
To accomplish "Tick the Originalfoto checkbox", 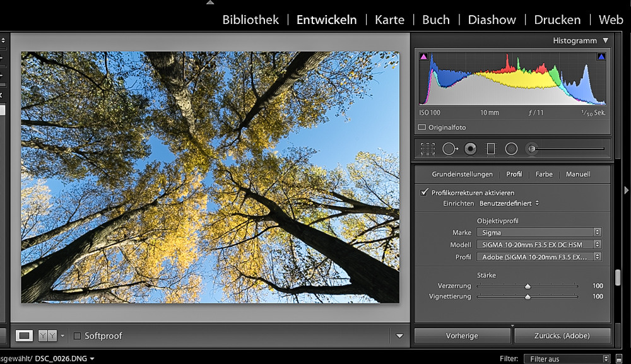I will pyautogui.click(x=423, y=127).
